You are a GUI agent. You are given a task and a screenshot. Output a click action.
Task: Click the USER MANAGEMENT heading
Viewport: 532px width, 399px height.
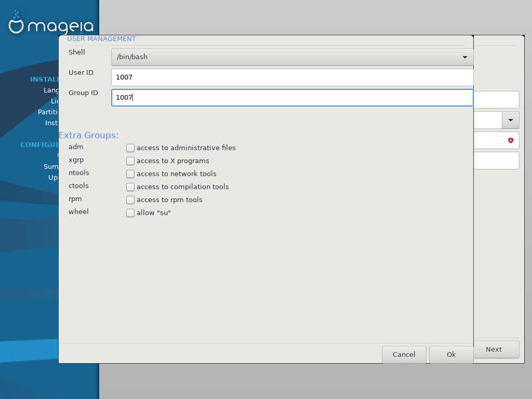[x=102, y=39]
